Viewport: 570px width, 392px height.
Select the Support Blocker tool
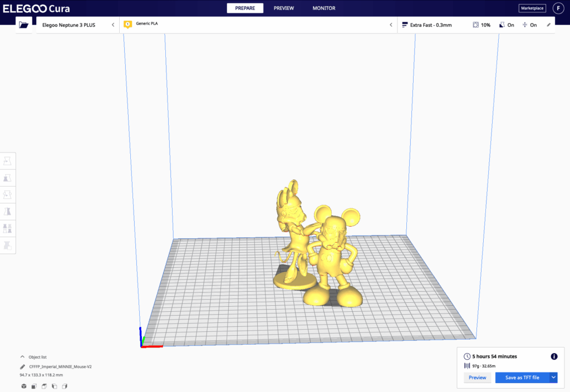coord(8,245)
